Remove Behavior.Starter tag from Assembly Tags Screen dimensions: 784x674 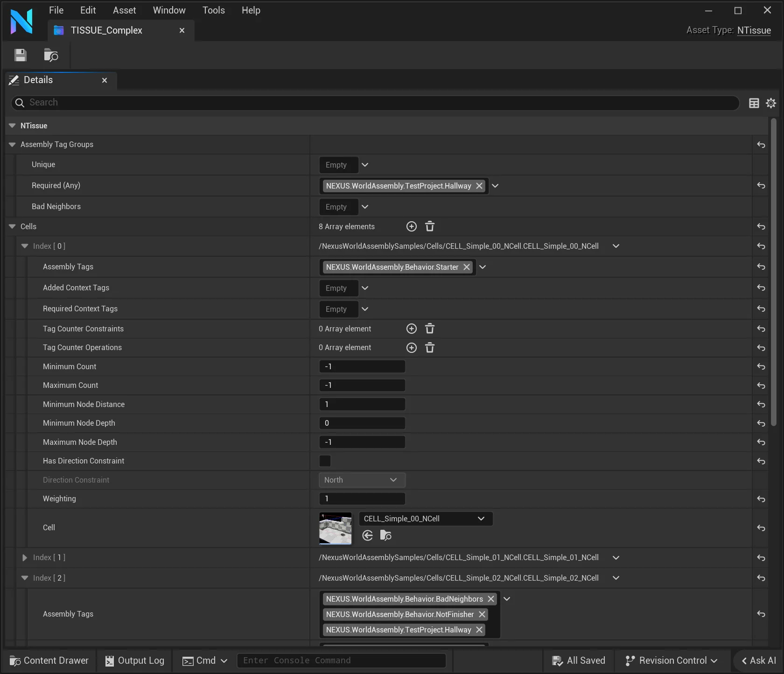point(467,267)
